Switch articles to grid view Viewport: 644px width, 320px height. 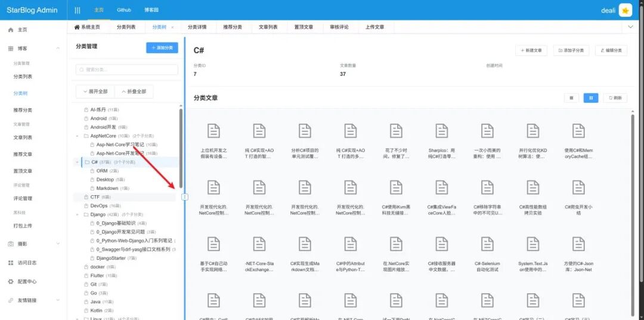tap(591, 98)
